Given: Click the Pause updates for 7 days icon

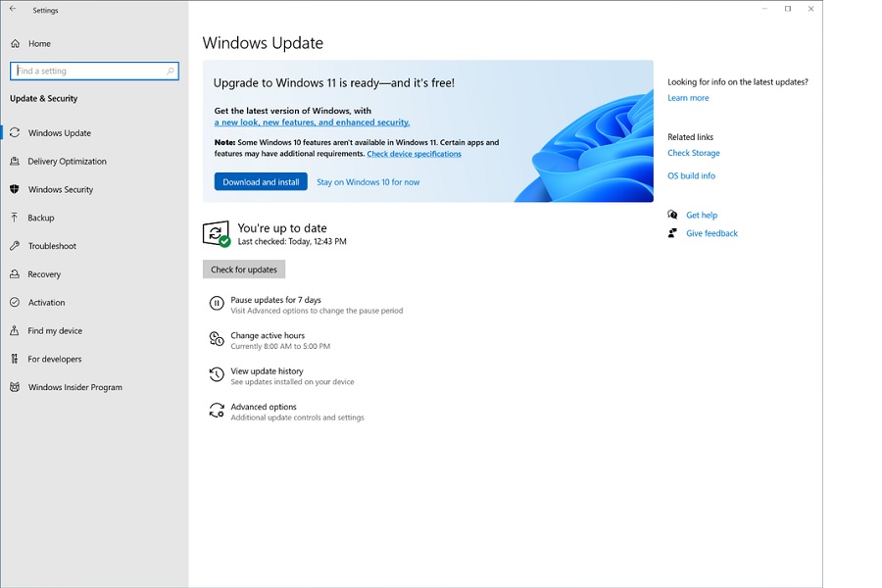Looking at the screenshot, I should click(217, 304).
